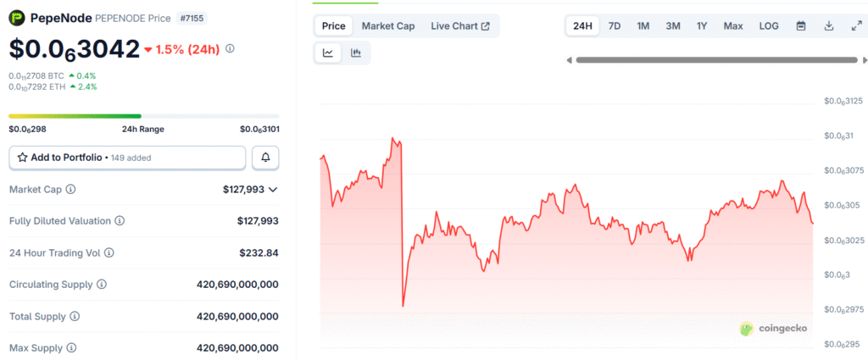Click the chart range scrollbar

tap(716, 60)
